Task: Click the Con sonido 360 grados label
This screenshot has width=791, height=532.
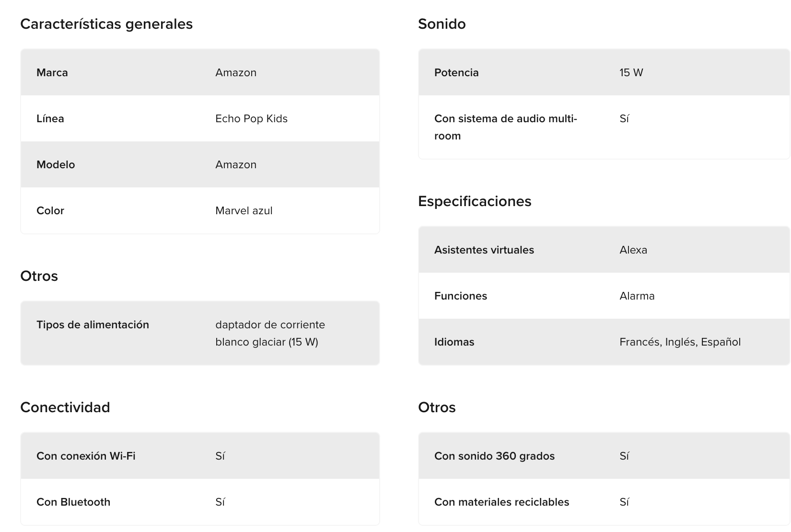Action: (x=494, y=456)
